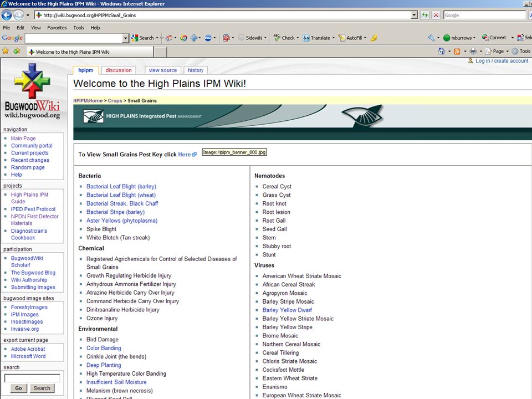The height and width of the screenshot is (399, 532).
Task: Click the High Plains IPM banner image
Action: [303, 122]
